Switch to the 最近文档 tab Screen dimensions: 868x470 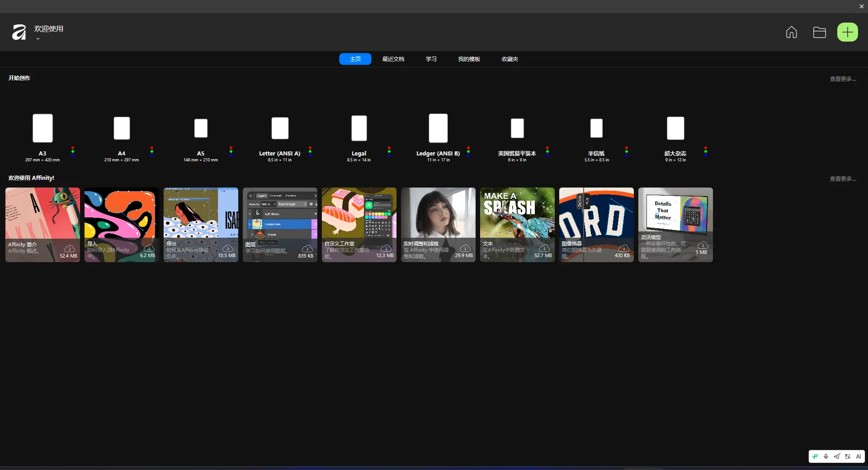click(x=393, y=59)
